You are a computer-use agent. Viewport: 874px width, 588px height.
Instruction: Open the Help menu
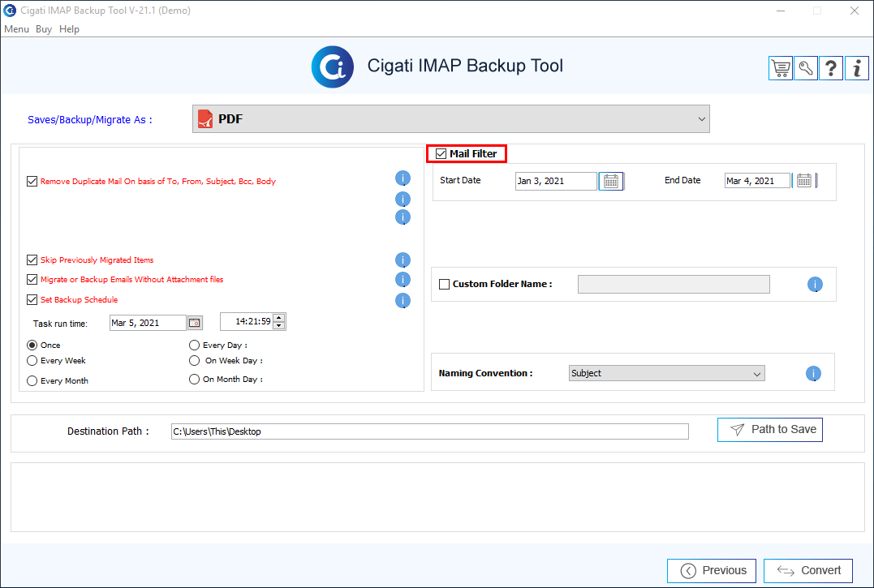[x=69, y=29]
